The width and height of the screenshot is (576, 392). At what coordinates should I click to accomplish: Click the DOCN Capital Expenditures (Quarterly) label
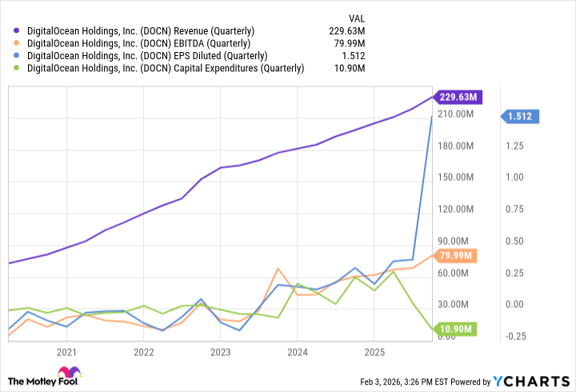(166, 68)
